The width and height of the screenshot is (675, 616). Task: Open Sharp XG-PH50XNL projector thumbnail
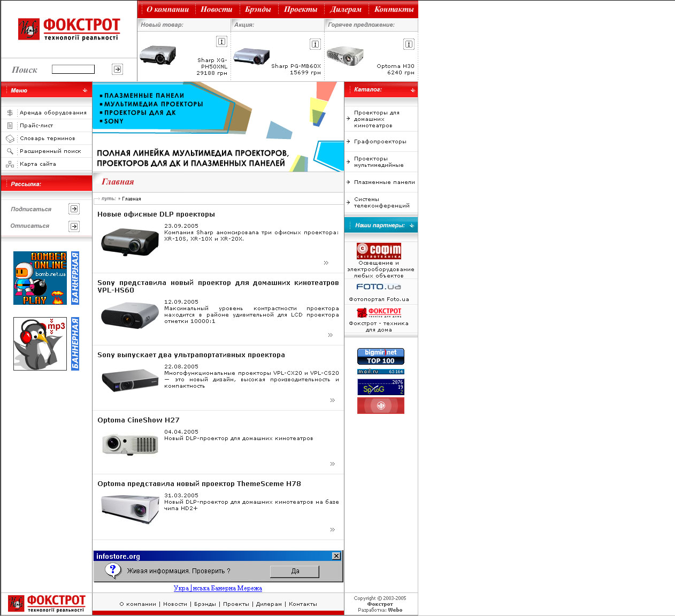click(x=158, y=55)
